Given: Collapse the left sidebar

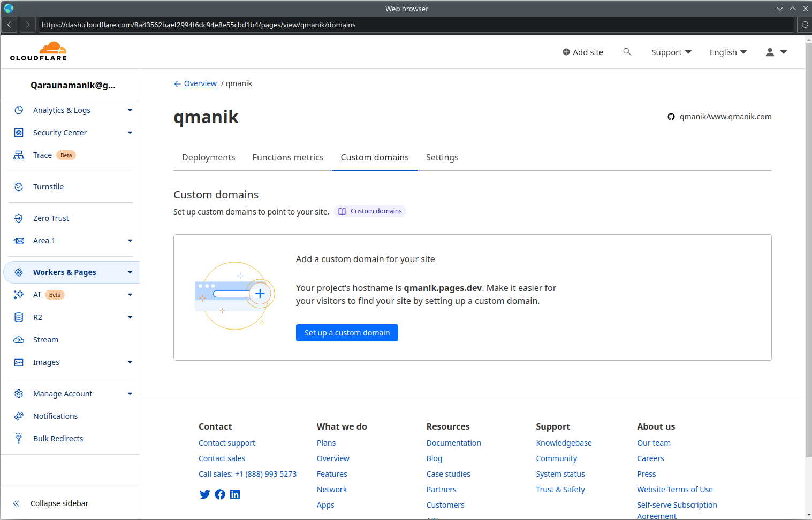Looking at the screenshot, I should 59,503.
